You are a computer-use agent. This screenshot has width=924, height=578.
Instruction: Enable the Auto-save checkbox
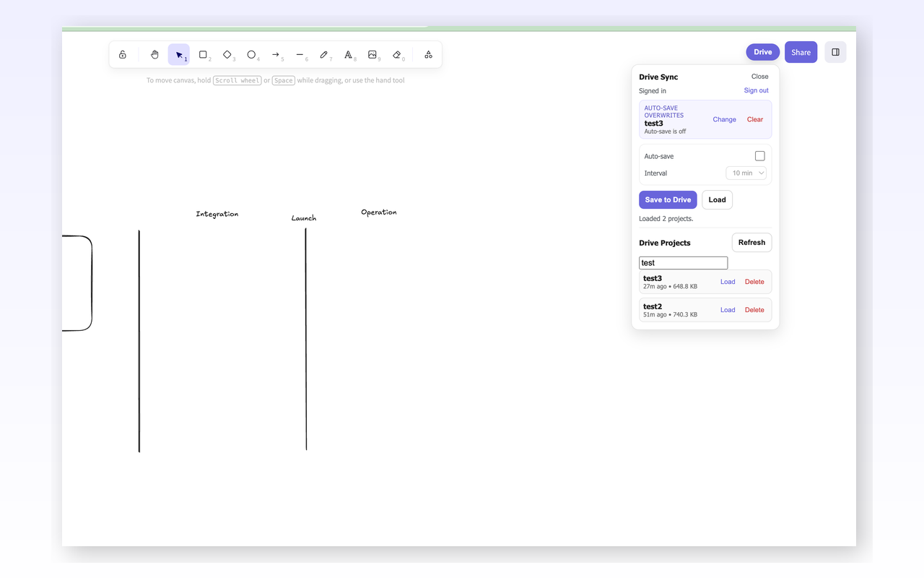pyautogui.click(x=759, y=156)
